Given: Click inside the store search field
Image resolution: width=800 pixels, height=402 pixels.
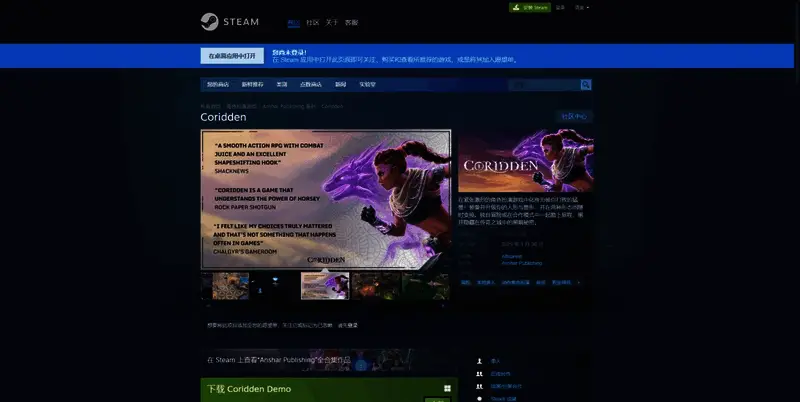Looking at the screenshot, I should click(542, 85).
